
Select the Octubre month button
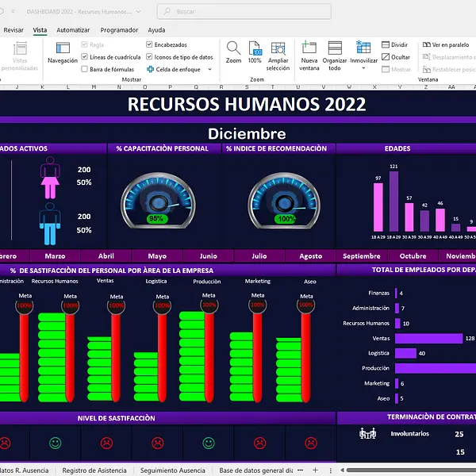click(x=413, y=256)
